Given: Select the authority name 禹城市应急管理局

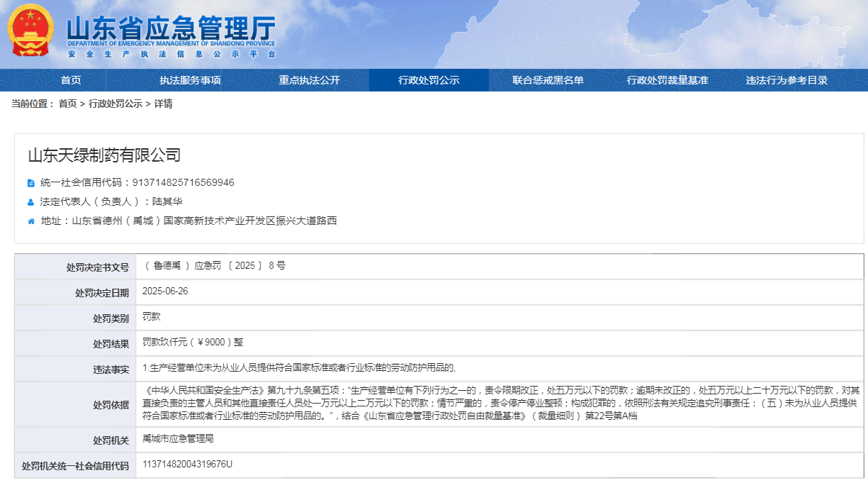Looking at the screenshot, I should pyautogui.click(x=178, y=439).
